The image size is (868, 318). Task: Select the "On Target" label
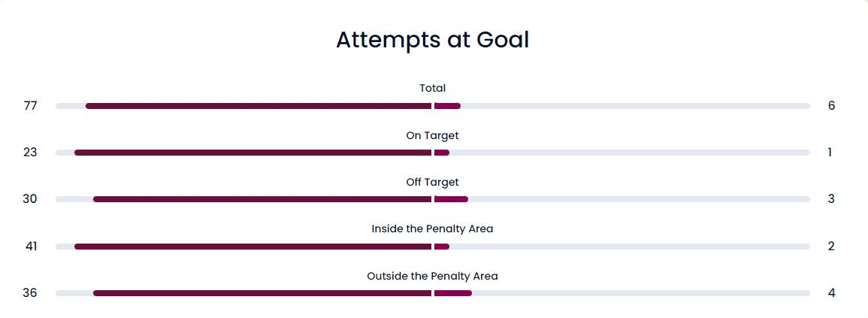point(432,135)
